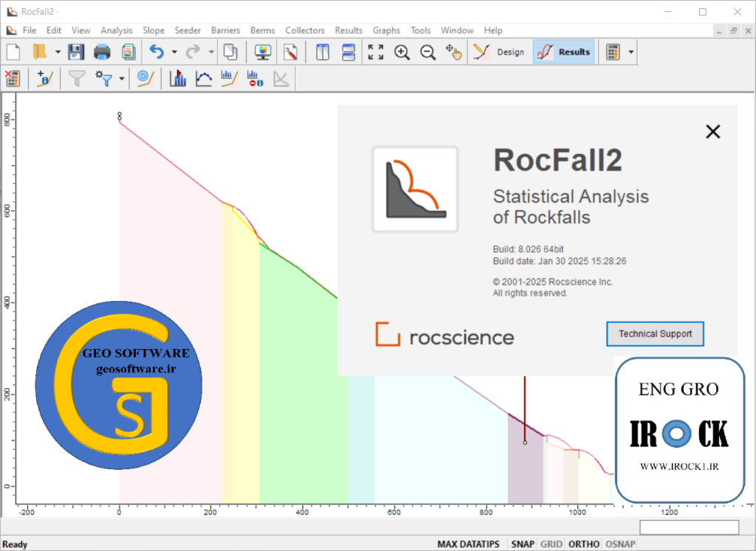Viewport: 756px width, 551px height.
Task: Click the Copy pages icon
Action: 230,52
